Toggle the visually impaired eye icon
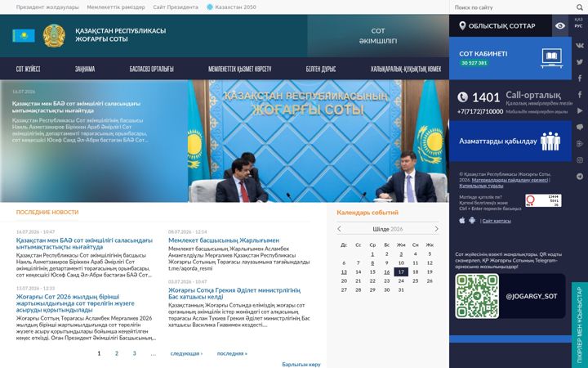This screenshot has width=588, height=368. click(x=560, y=25)
